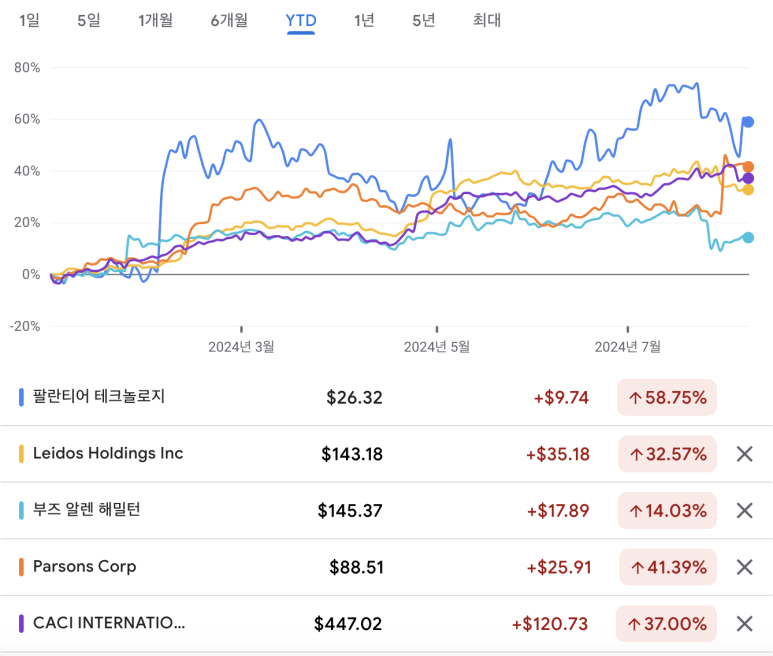Click the +$25.91 change value
Viewport: 773px width, 656px height.
559,568
